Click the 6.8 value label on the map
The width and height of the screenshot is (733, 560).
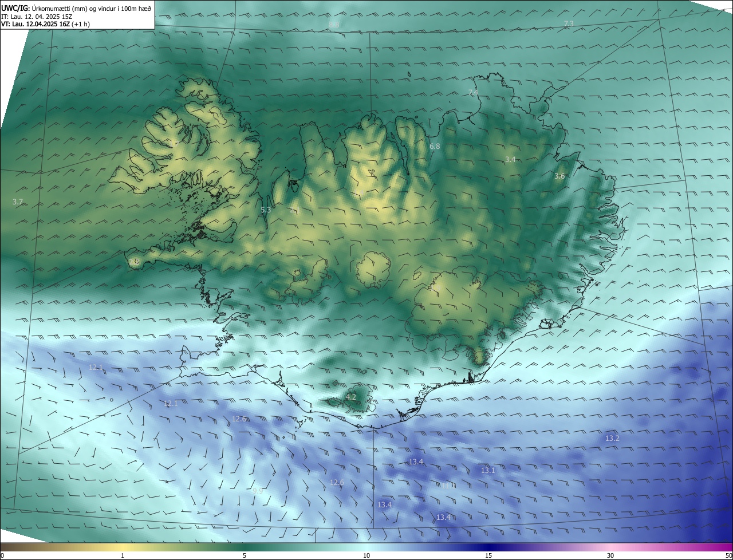pyautogui.click(x=435, y=147)
